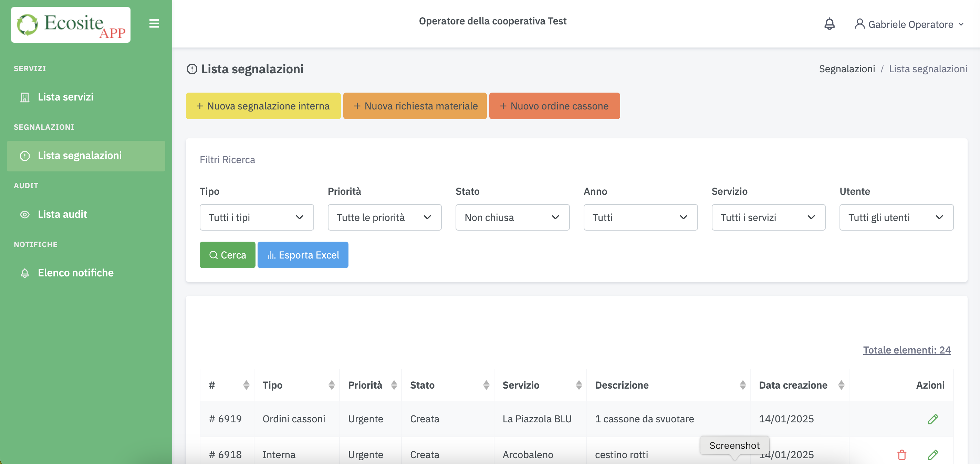Click the Lista segnalazioni breadcrumb text
The image size is (980, 464).
tap(928, 69)
